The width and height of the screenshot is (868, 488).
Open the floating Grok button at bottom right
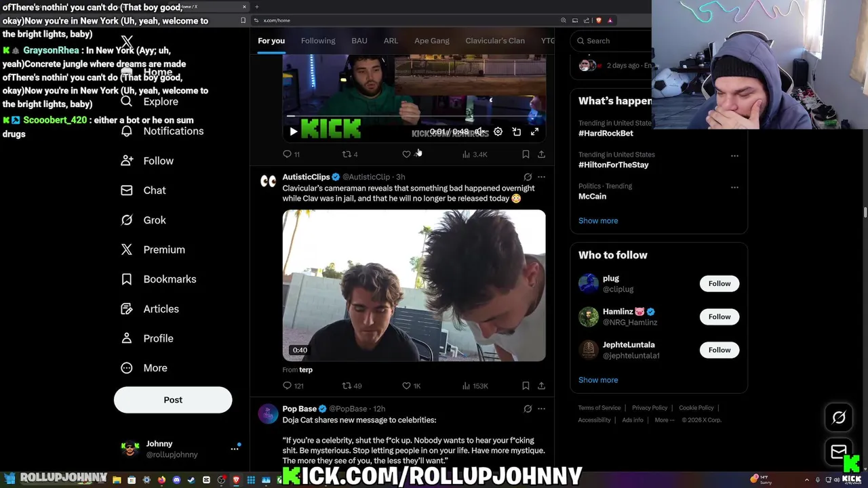(x=839, y=418)
